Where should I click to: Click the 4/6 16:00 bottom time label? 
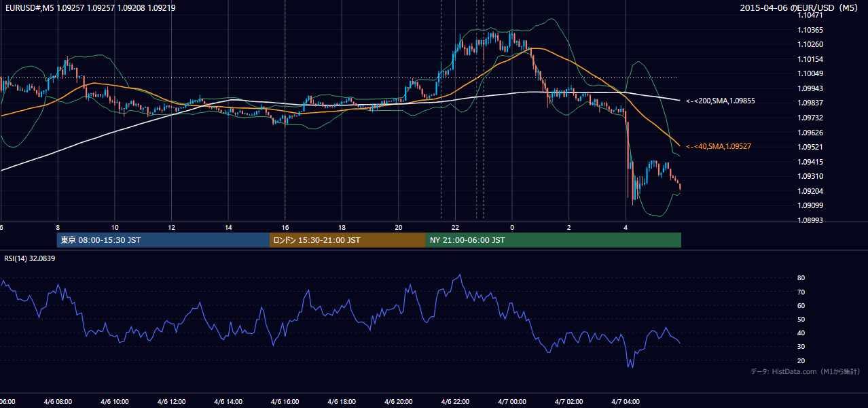pyautogui.click(x=285, y=402)
